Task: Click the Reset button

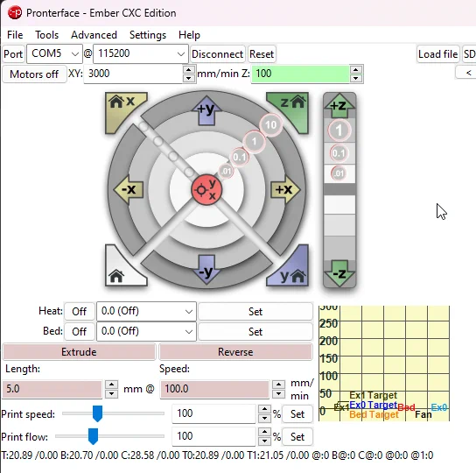Action: pos(262,54)
